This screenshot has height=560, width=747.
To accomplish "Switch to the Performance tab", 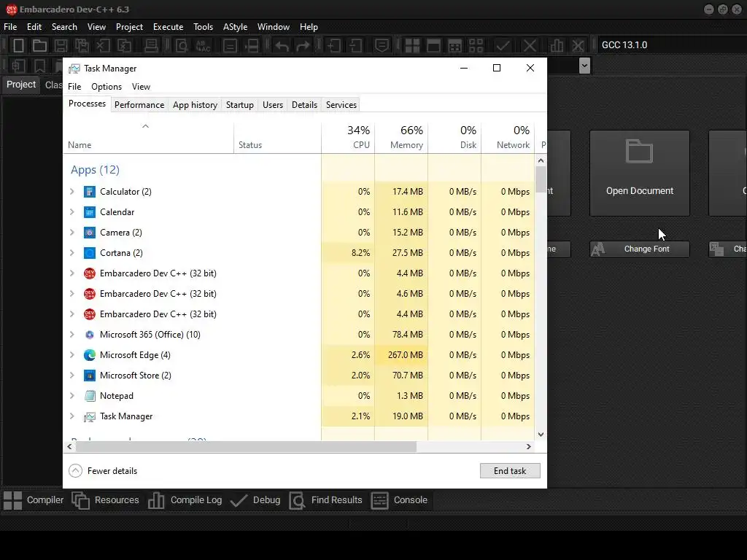I will pyautogui.click(x=139, y=105).
